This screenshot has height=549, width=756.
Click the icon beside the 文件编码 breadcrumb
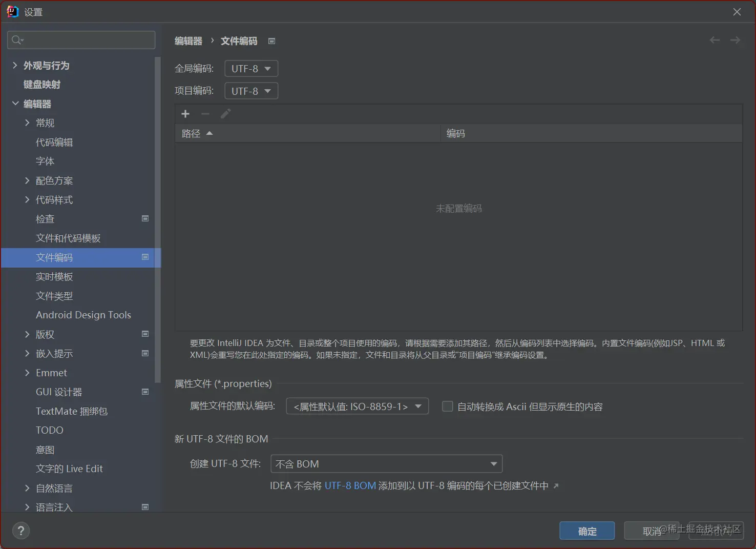click(272, 41)
